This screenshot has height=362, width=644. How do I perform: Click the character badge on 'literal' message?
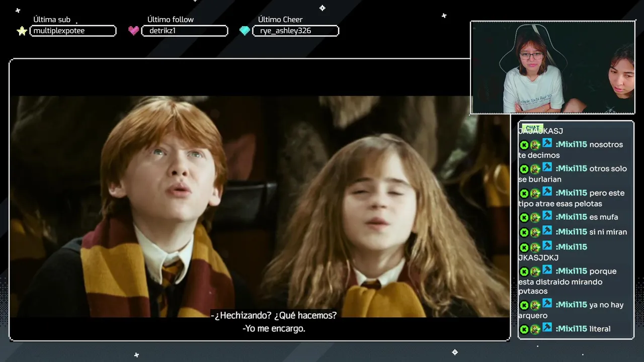[535, 329]
